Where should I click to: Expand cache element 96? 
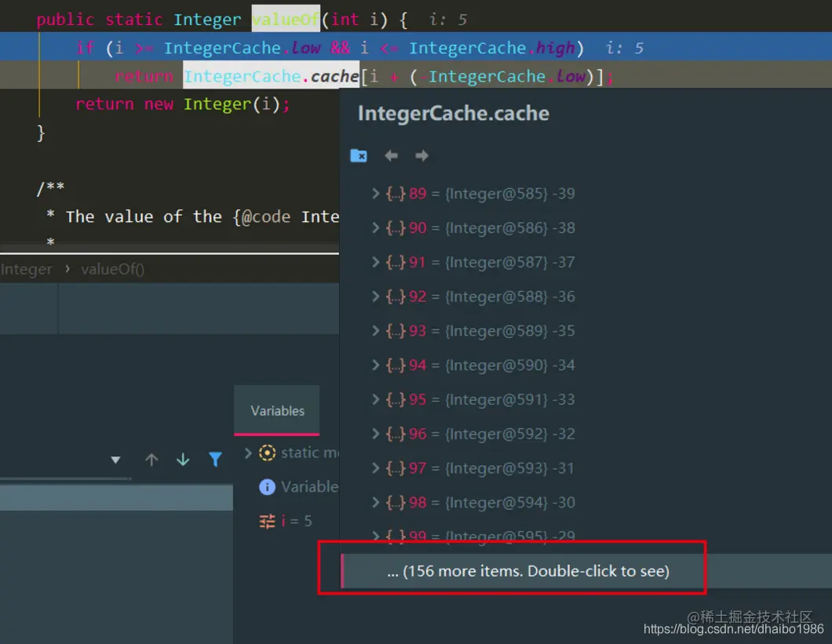pyautogui.click(x=376, y=434)
